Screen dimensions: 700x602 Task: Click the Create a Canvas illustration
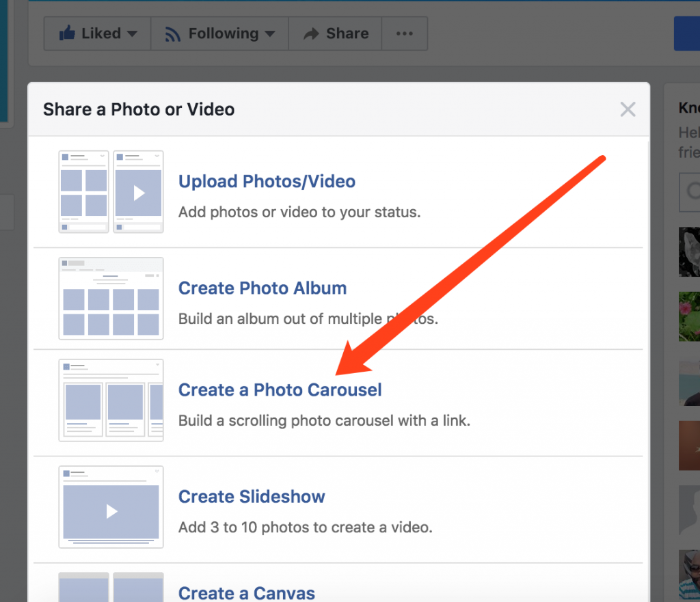(111, 587)
